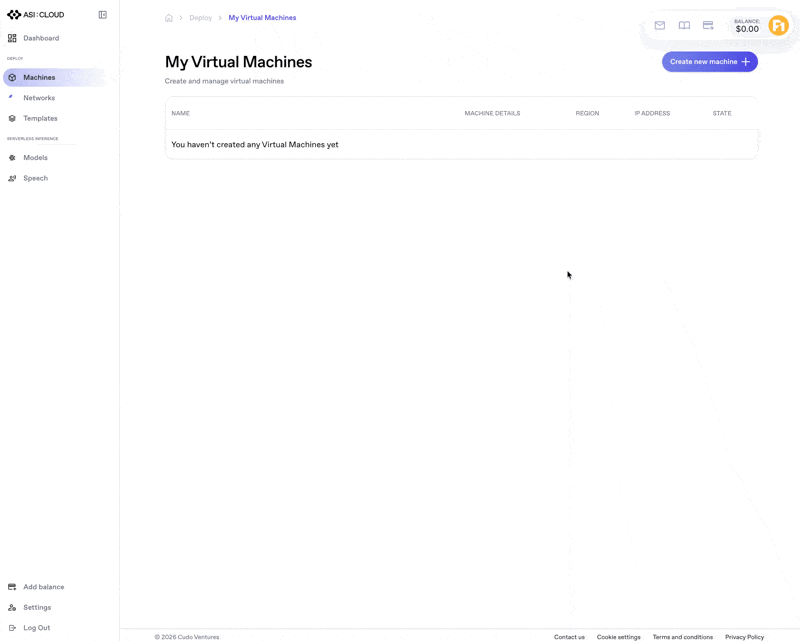The image size is (800, 641).
Task: Click the top bar add-credit card icon
Action: point(708,25)
